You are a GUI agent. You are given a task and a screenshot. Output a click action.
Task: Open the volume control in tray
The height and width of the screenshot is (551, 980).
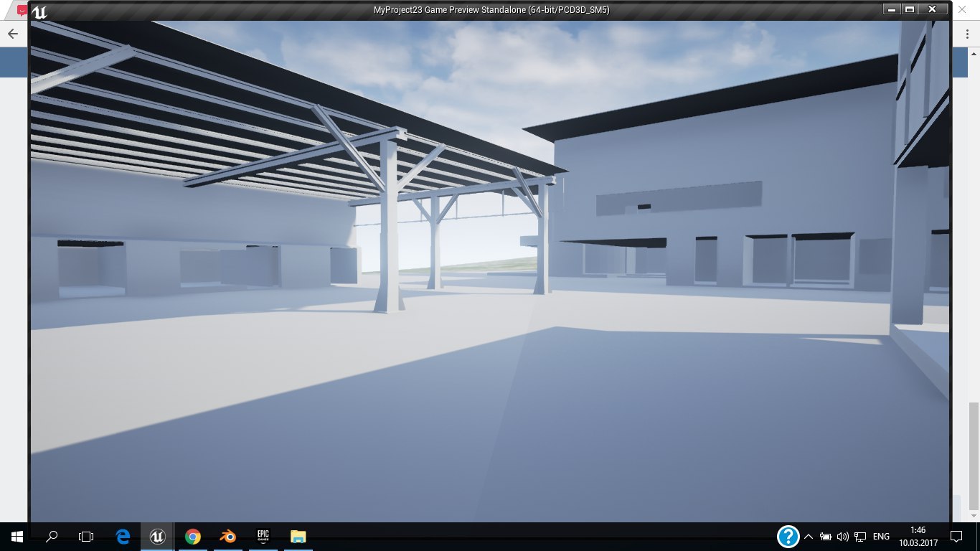[x=843, y=536]
